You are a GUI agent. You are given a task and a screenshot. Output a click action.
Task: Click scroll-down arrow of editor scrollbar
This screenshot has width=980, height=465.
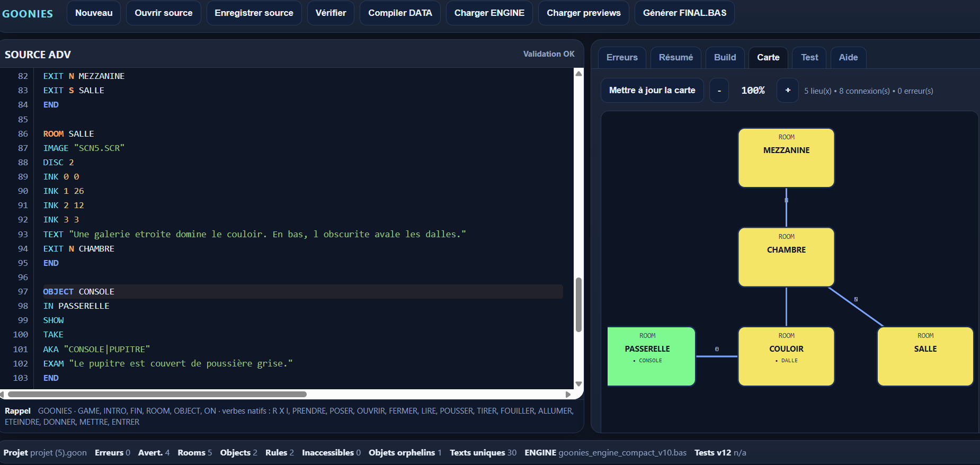[578, 384]
